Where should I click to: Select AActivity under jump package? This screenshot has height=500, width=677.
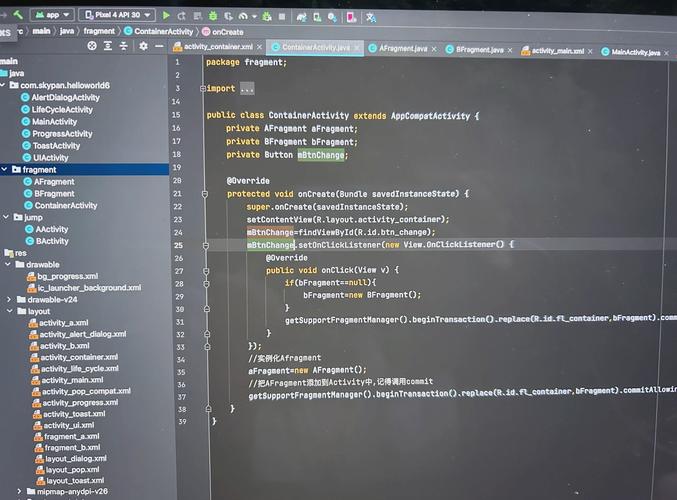point(47,229)
